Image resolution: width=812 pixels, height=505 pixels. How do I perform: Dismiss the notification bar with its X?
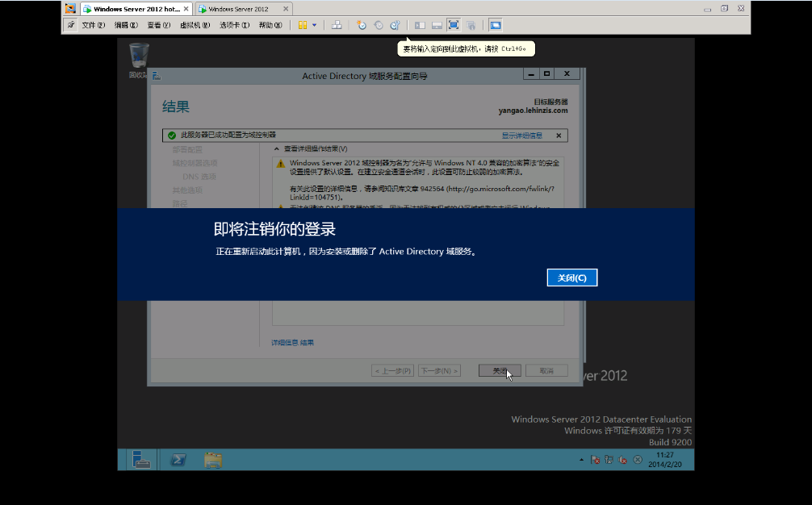tap(559, 135)
